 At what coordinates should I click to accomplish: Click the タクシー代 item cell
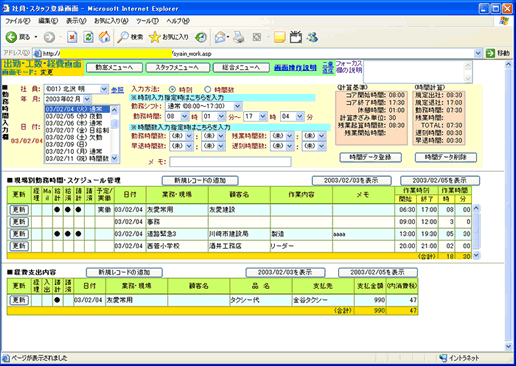click(x=261, y=300)
